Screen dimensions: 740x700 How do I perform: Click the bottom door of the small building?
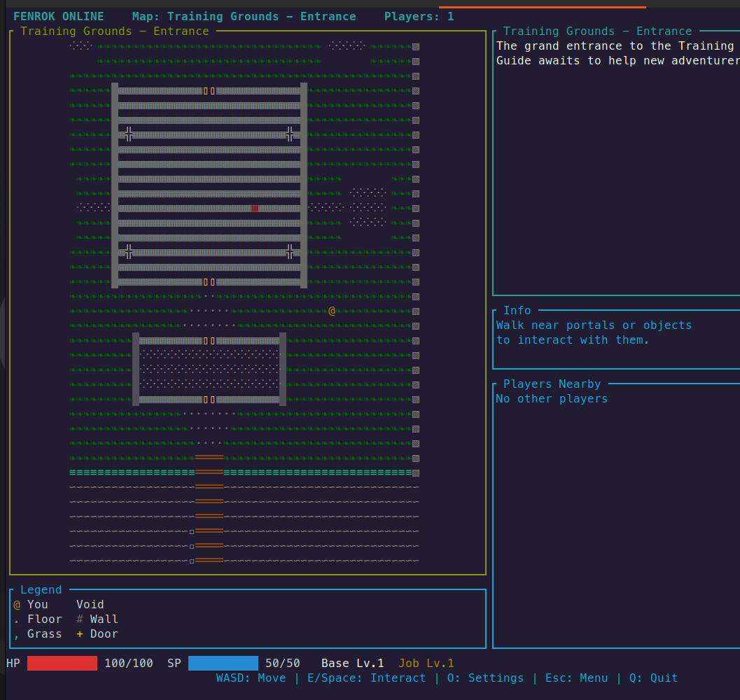[x=209, y=400]
